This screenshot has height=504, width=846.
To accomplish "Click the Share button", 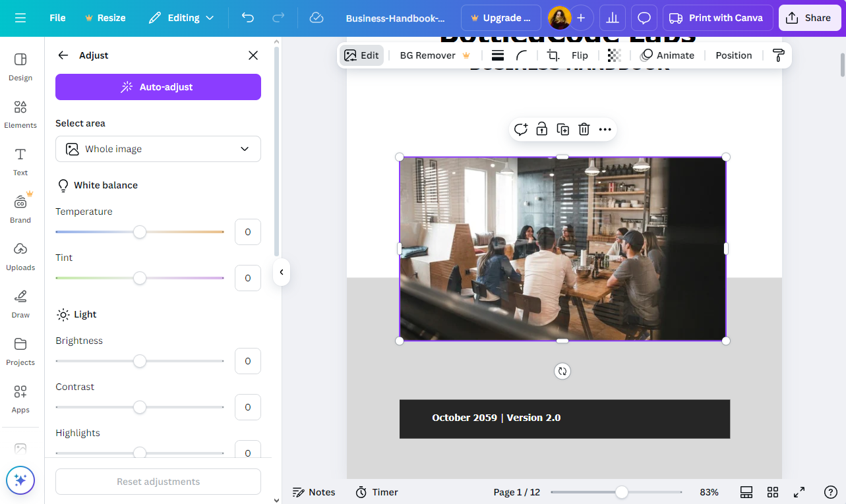I will (809, 18).
